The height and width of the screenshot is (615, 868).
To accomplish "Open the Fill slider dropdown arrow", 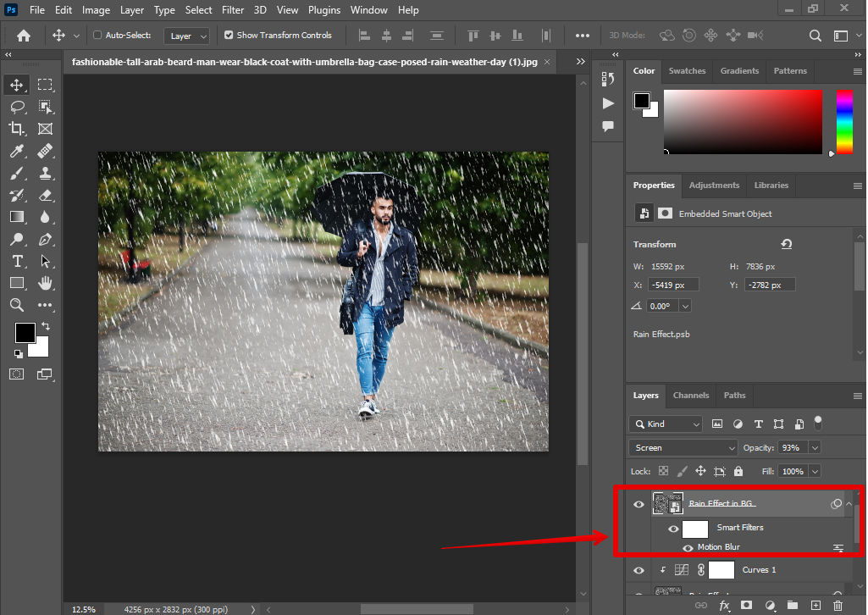I will pyautogui.click(x=815, y=472).
